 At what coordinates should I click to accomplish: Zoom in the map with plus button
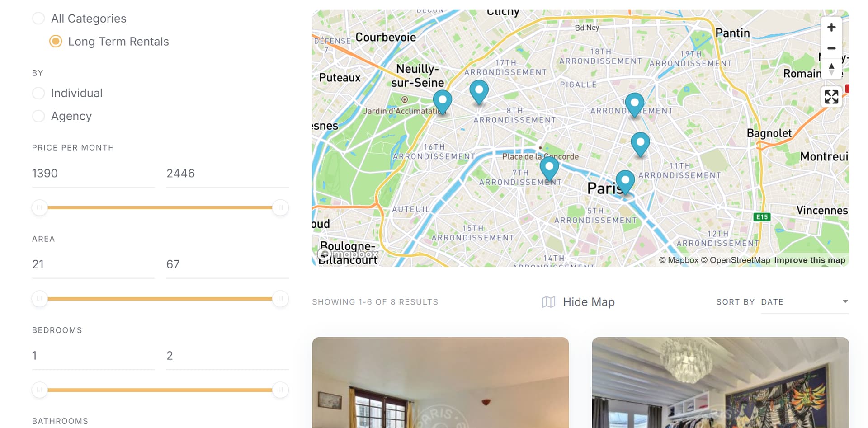click(831, 28)
